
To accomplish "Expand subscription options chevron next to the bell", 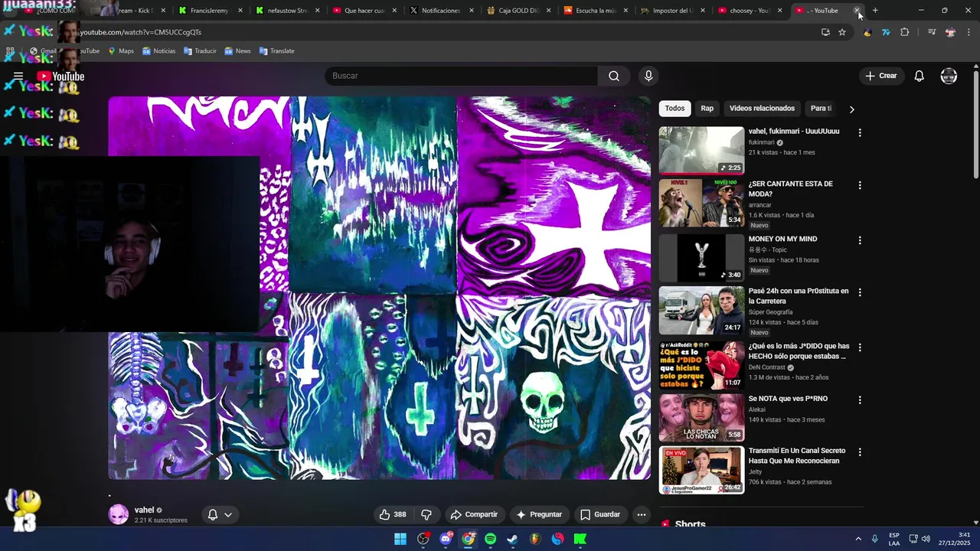I will tap(228, 515).
